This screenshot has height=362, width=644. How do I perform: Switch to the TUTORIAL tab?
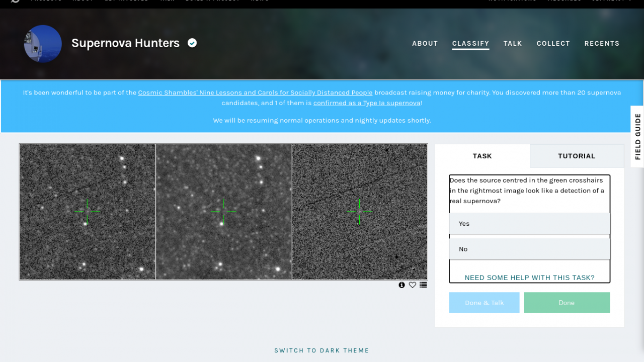coord(577,156)
